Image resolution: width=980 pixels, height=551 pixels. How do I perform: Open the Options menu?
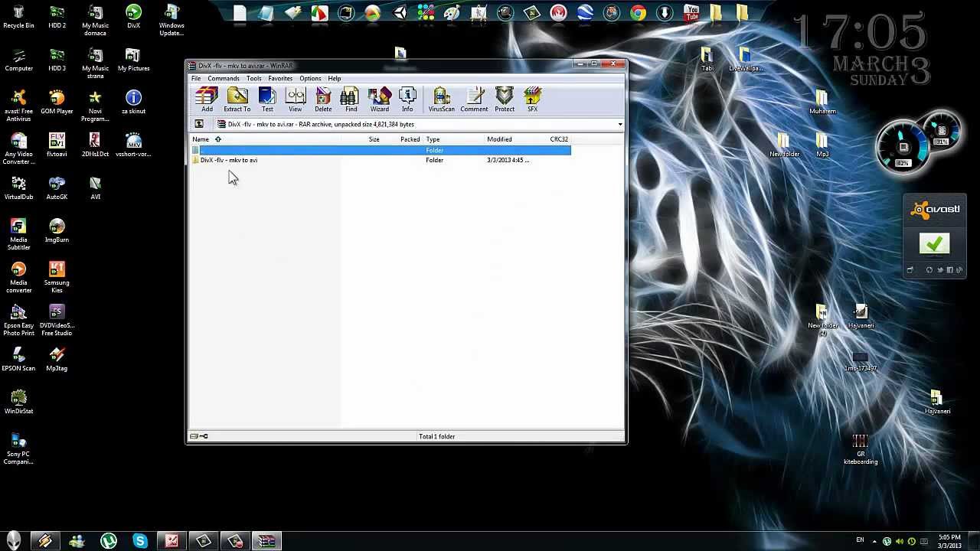click(310, 78)
